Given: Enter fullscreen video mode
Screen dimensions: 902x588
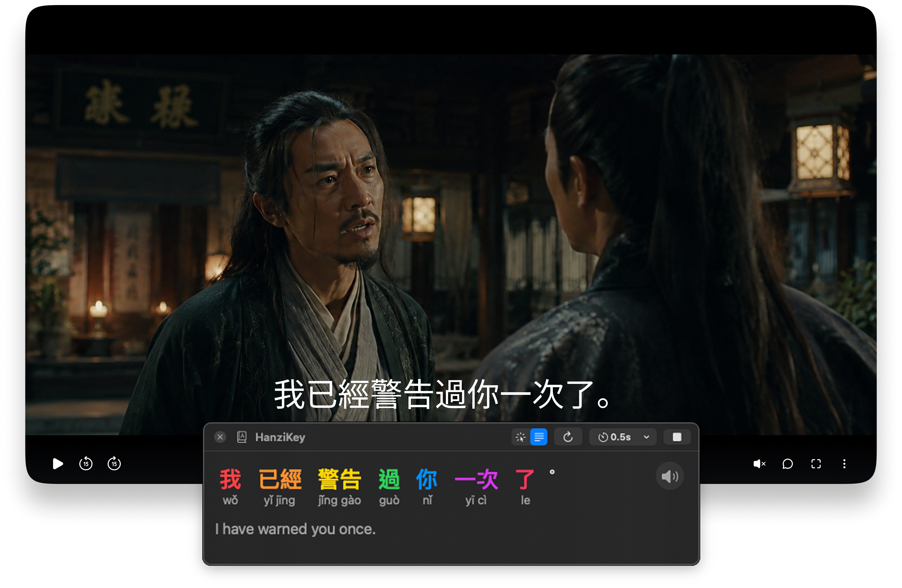Looking at the screenshot, I should [x=816, y=463].
